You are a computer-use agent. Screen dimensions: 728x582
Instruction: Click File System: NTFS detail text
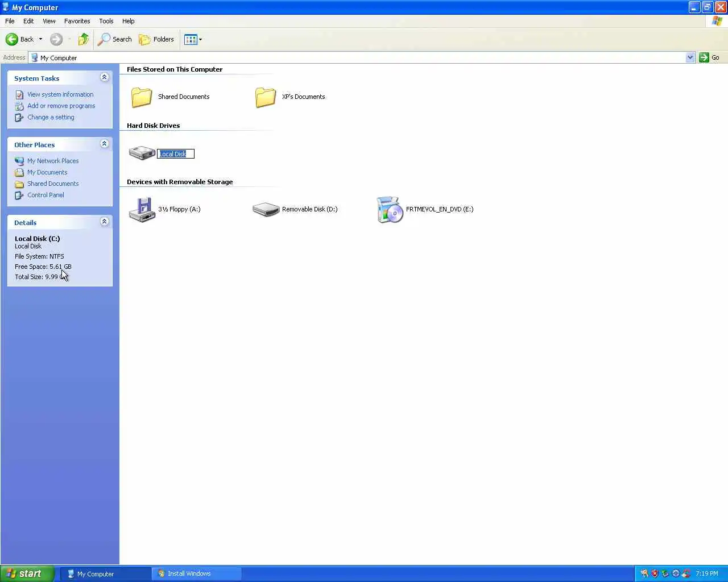(39, 256)
